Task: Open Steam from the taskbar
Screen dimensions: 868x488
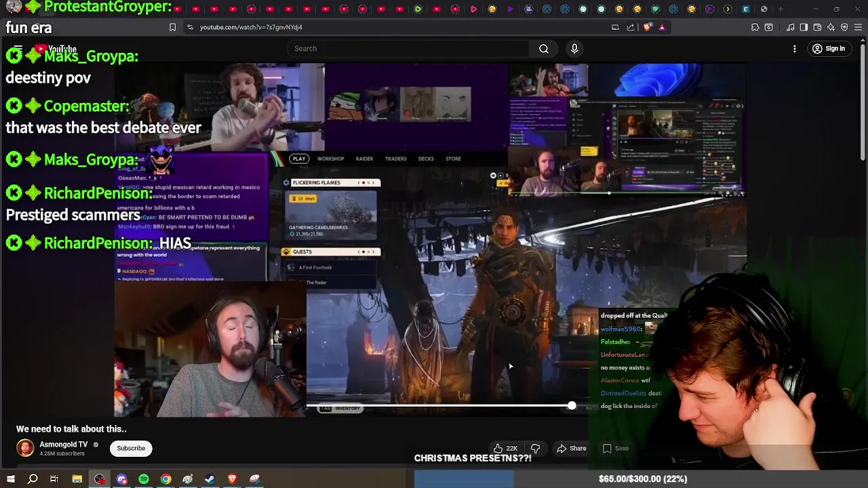Action: pyautogui.click(x=210, y=479)
